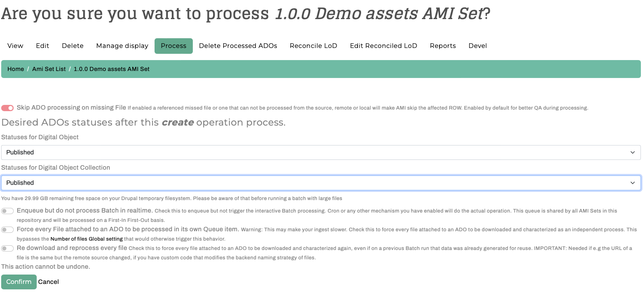This screenshot has width=644, height=296.
Task: Switch to the Edit tab
Action: (43, 46)
